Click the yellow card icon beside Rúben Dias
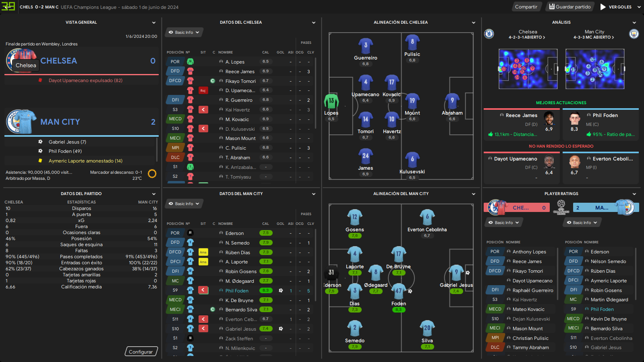This screenshot has height=362, width=644. click(203, 252)
